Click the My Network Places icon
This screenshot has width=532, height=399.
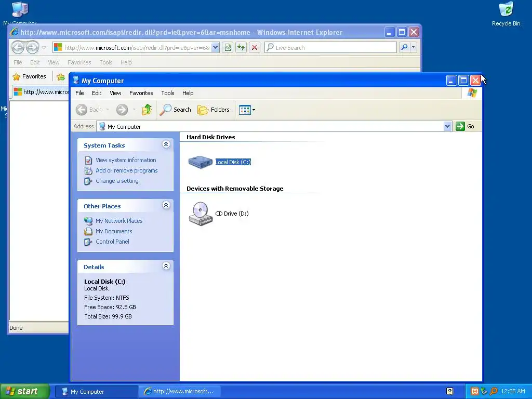tap(88, 221)
